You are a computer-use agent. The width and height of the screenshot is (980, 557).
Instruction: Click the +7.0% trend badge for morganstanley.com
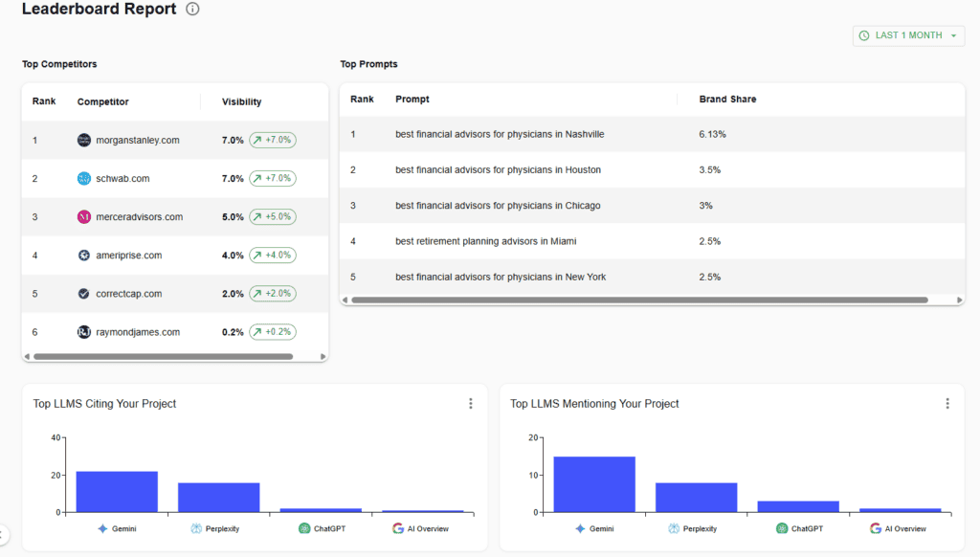pyautogui.click(x=273, y=140)
